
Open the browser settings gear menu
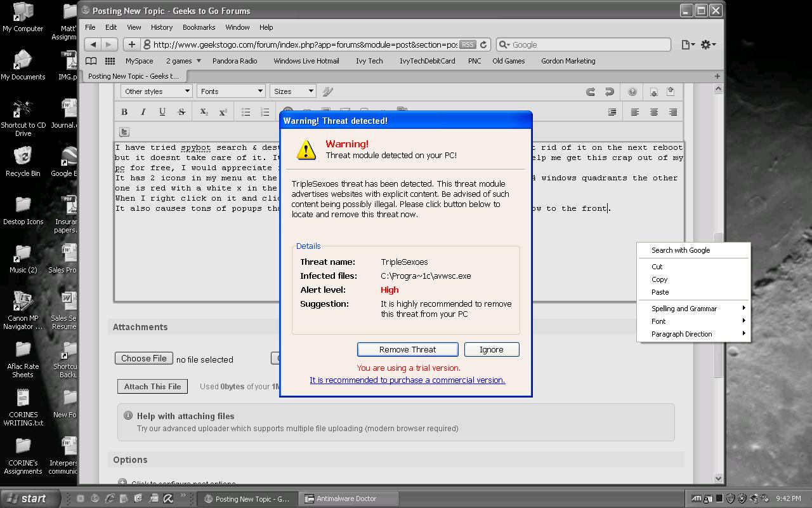(708, 44)
